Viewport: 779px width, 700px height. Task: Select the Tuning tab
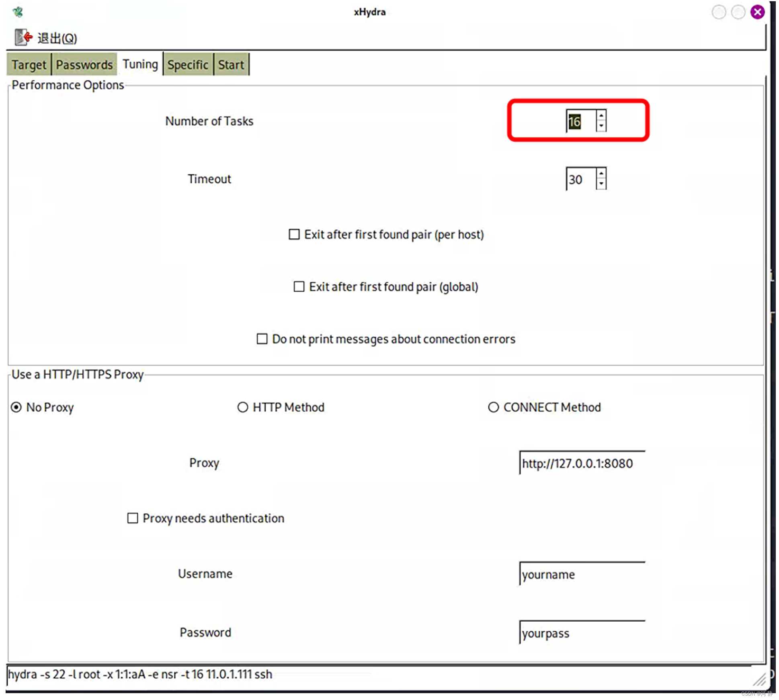click(141, 64)
